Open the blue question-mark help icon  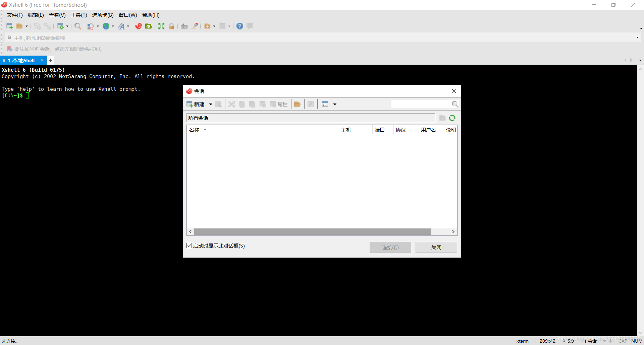point(240,26)
